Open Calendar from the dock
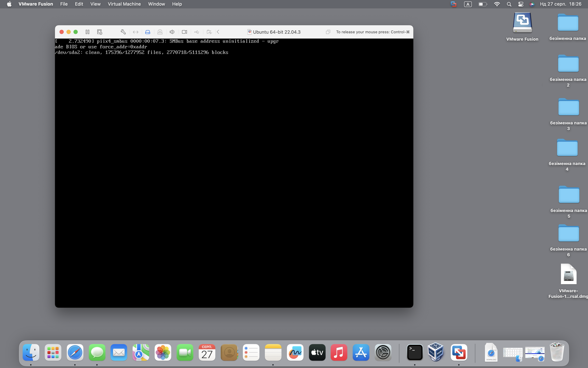The image size is (588, 368). click(x=207, y=352)
